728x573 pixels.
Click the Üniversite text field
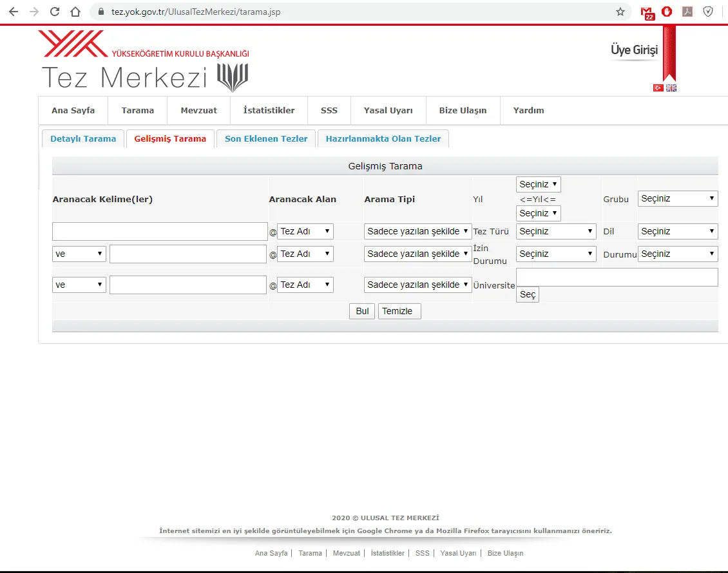pos(617,277)
